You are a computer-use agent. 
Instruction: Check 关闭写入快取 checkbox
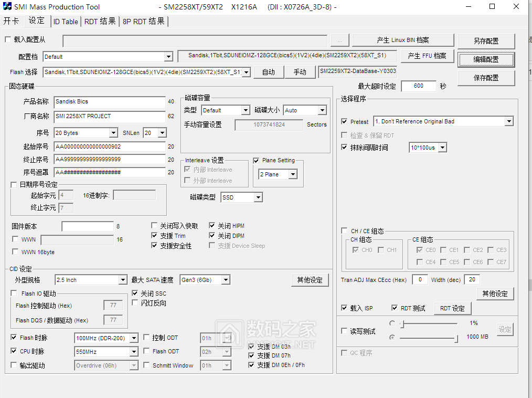[154, 225]
